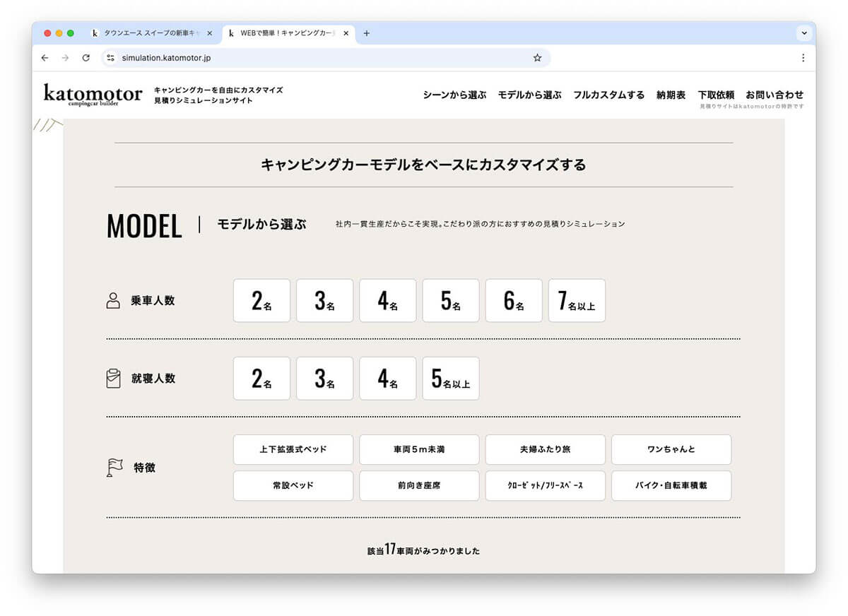848x616 pixels.
Task: Choose the 上下拡張式ベッド feature button
Action: coord(293,449)
